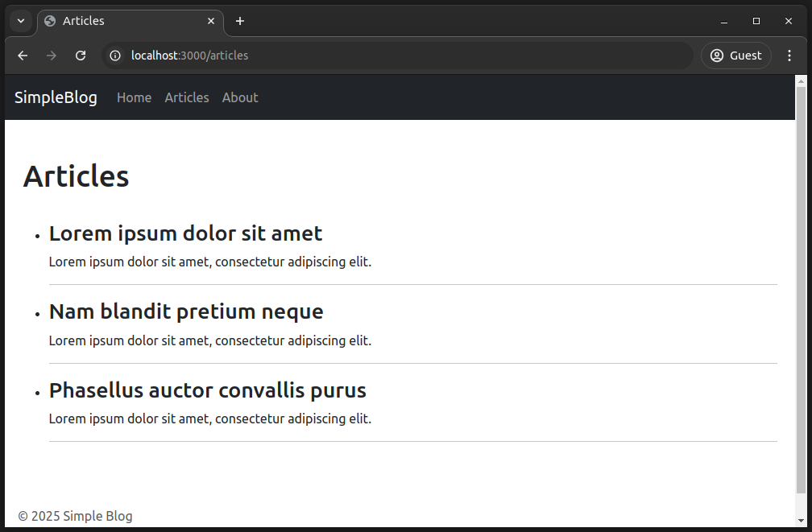Open the About page link
The width and height of the screenshot is (812, 532).
(239, 97)
